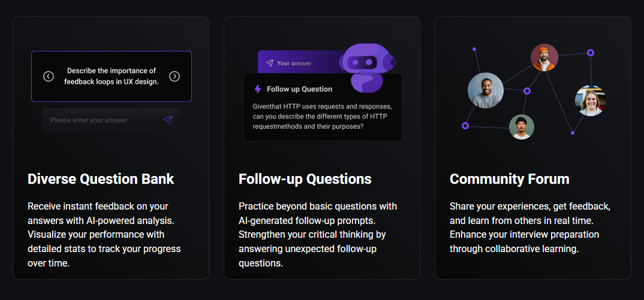Click the lightning bolt Follow up icon
The image size is (644, 300).
(x=257, y=89)
